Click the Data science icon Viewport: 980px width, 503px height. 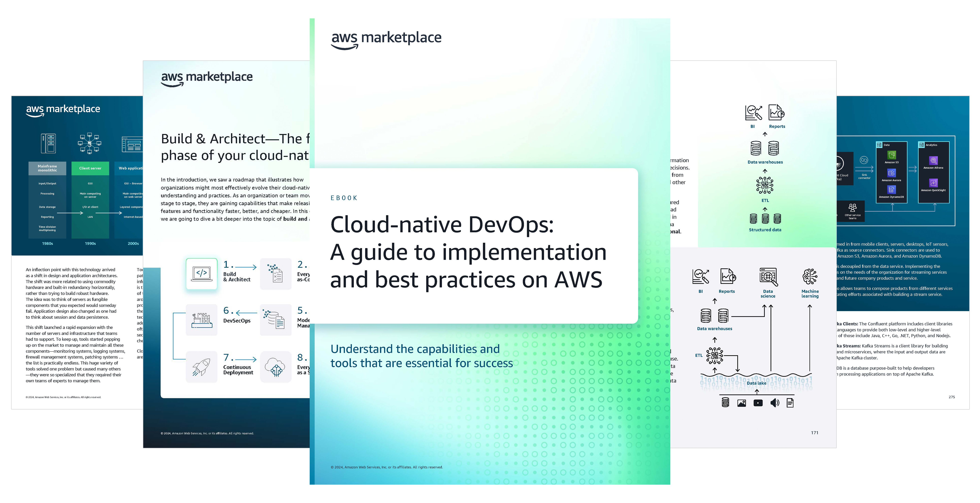[768, 276]
